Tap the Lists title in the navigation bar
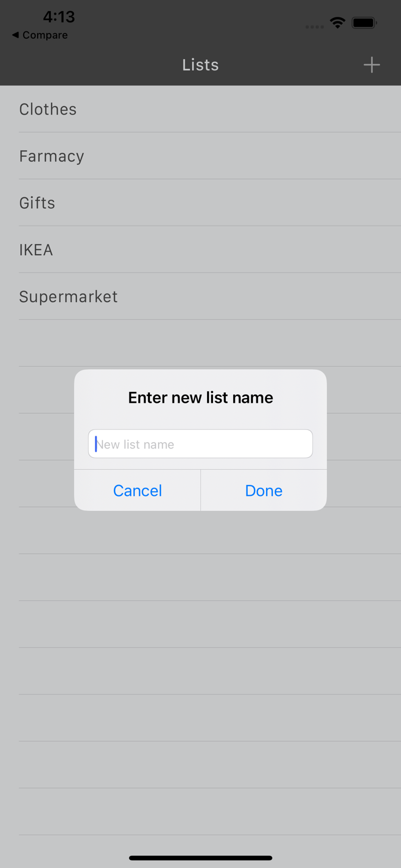The image size is (401, 868). click(x=200, y=65)
